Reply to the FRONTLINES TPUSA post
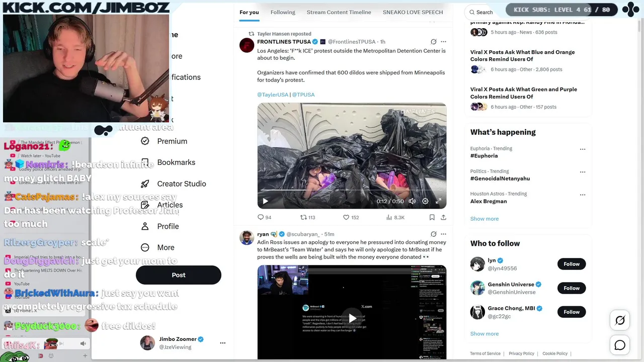This screenshot has width=644, height=362. [264, 217]
